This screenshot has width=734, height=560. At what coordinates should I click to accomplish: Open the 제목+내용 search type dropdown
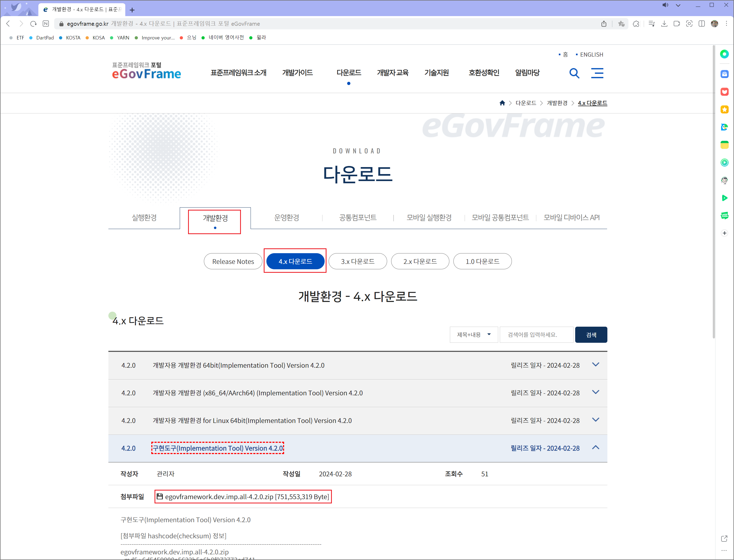click(x=473, y=335)
